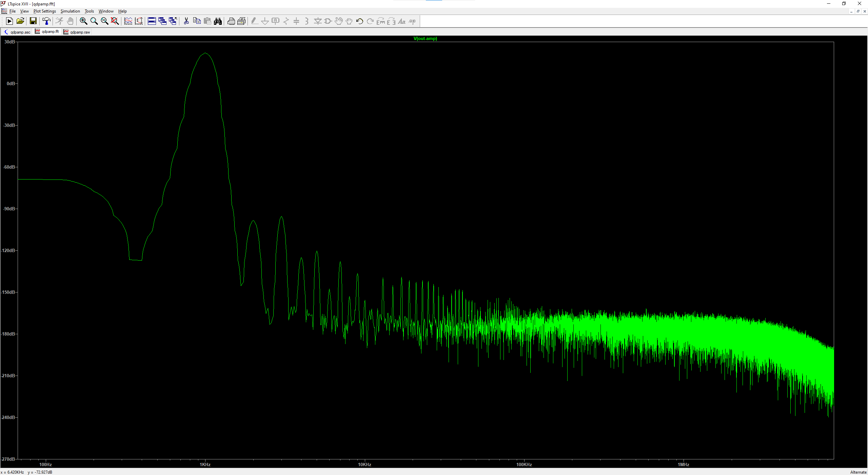868x475 pixels.
Task: Click the LTspice document icon beside File
Action: click(4, 11)
